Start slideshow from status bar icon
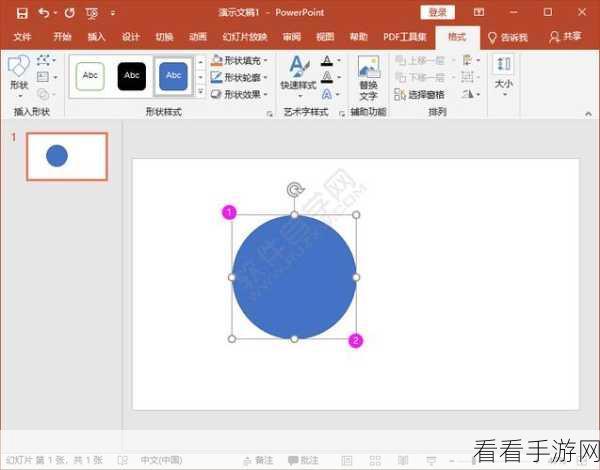This screenshot has width=600, height=470. (431, 460)
